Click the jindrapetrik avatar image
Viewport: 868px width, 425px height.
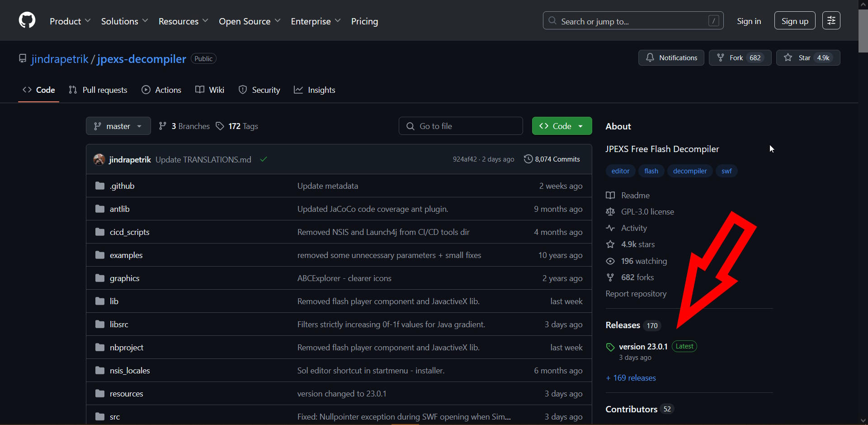coord(99,159)
